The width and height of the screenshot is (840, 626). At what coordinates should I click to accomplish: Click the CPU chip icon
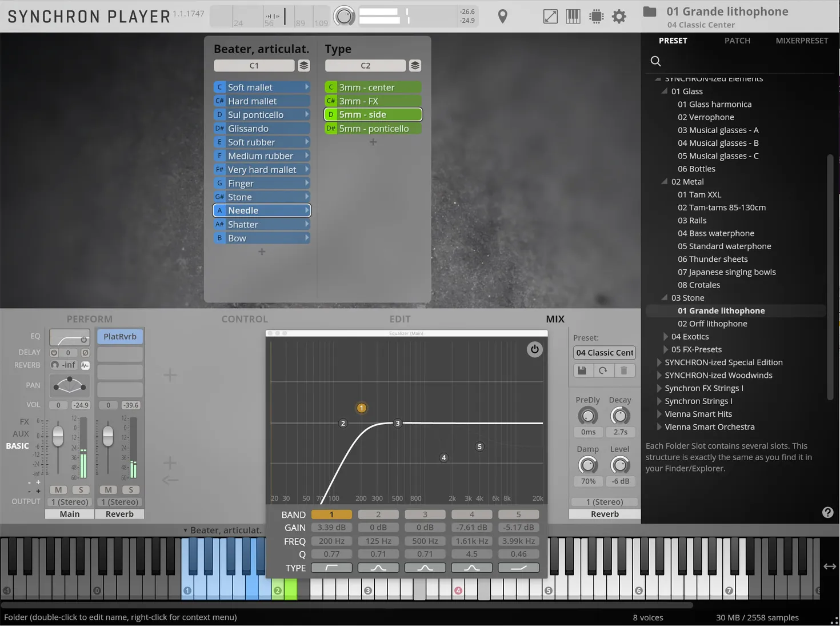(596, 17)
